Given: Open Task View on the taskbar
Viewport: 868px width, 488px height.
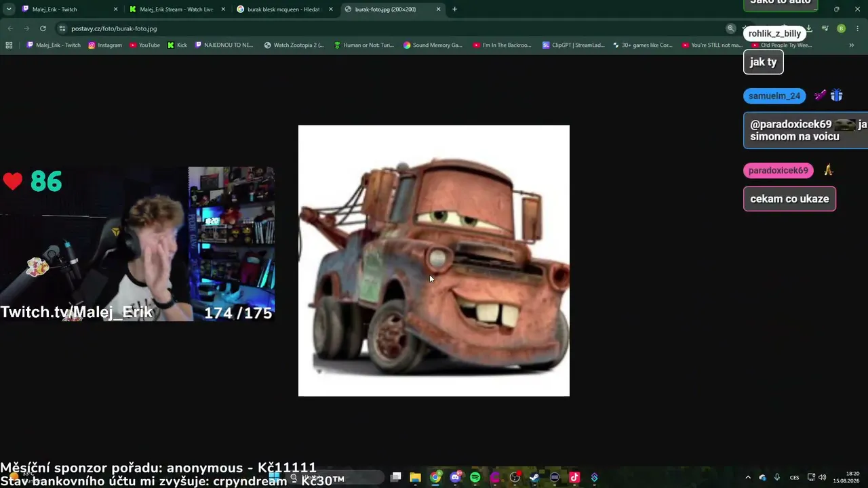Looking at the screenshot, I should pos(396,477).
